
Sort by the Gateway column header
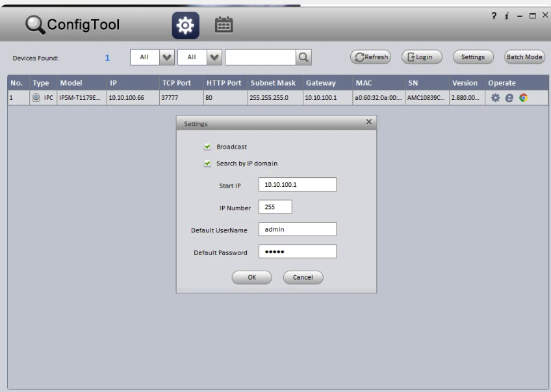click(x=328, y=83)
